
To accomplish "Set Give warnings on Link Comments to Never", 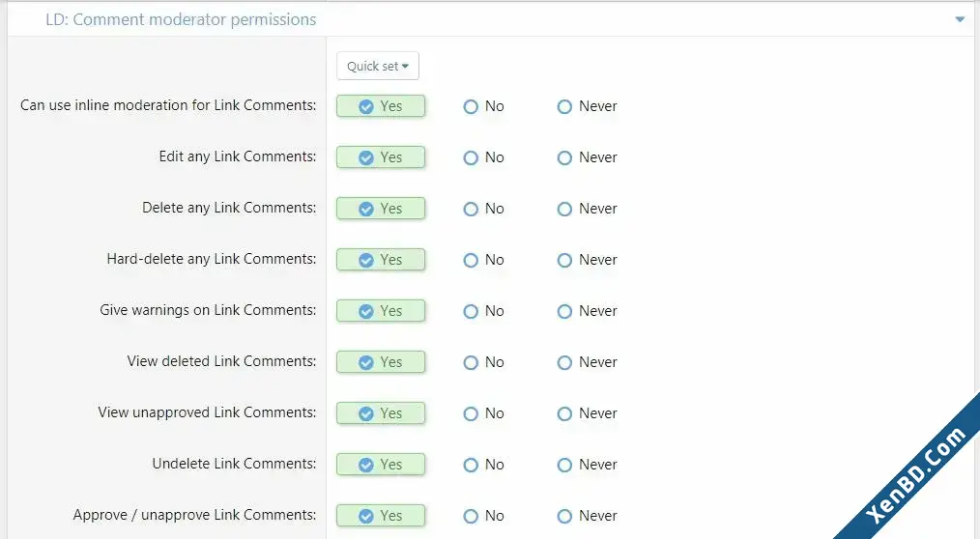I will coord(587,311).
